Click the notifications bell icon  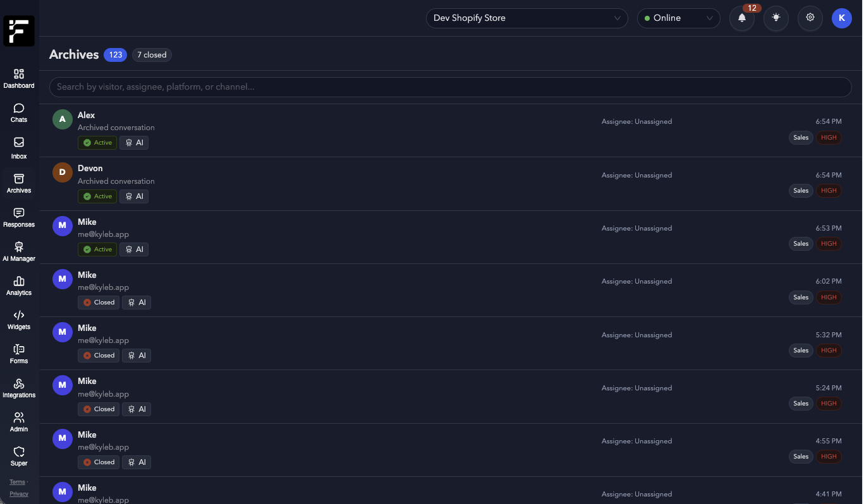click(742, 18)
